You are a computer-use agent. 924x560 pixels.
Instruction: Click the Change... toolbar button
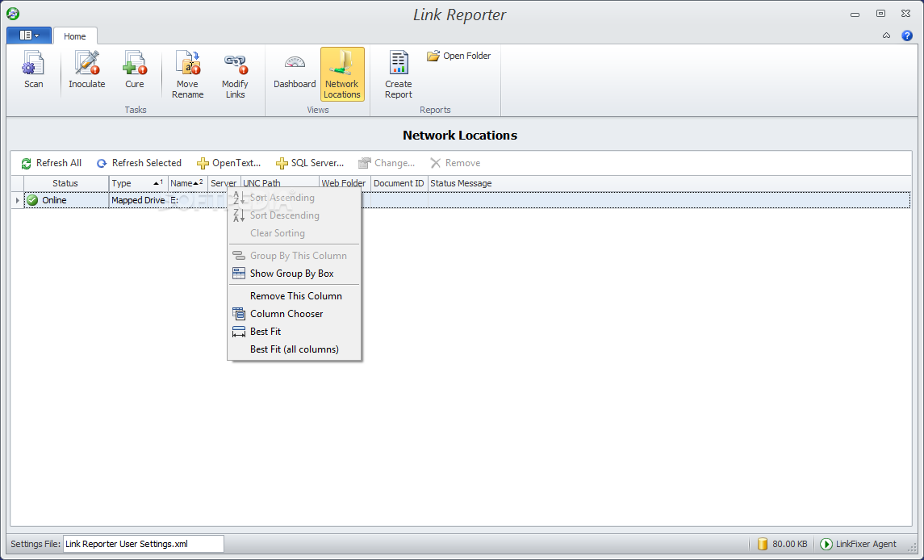tap(387, 163)
